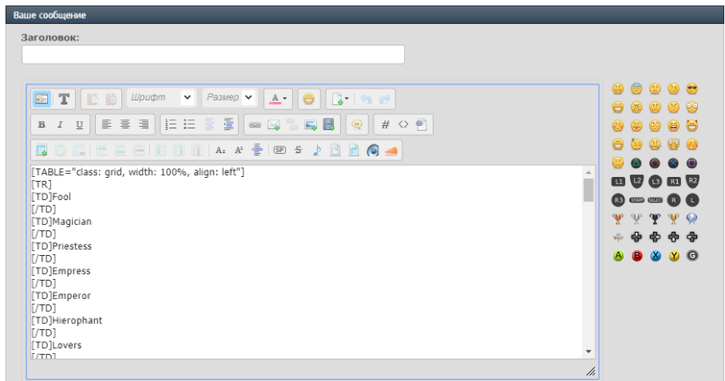Click the insert link chain icon
Screen dimensions: 725x381
[255, 125]
